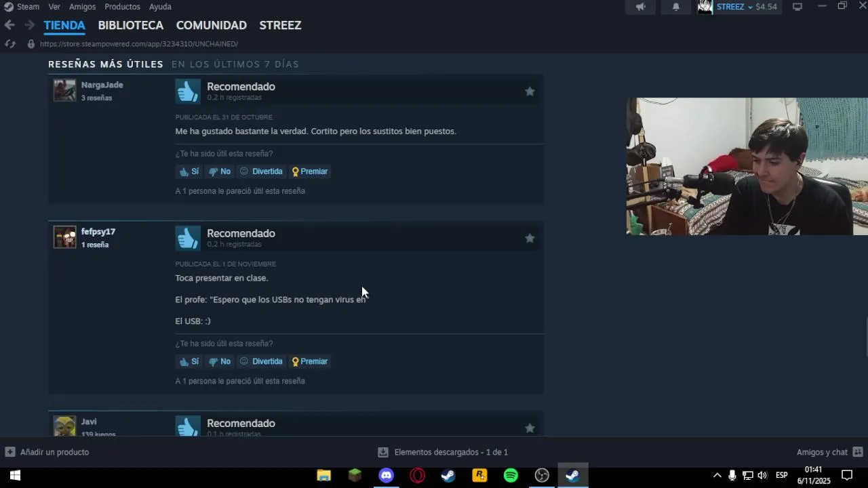The width and height of the screenshot is (868, 488).
Task: Open fefpsy17's profile avatar
Action: tap(65, 237)
